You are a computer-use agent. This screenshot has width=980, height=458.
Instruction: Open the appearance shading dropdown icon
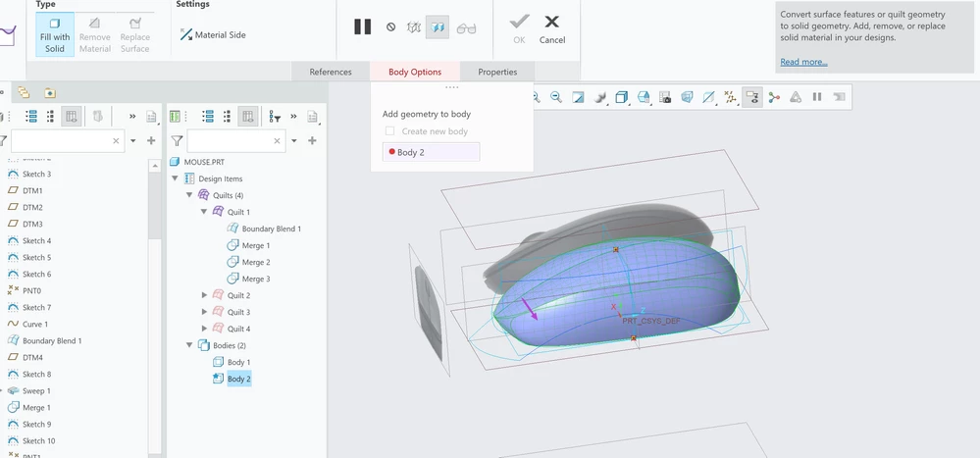pyautogui.click(x=600, y=97)
